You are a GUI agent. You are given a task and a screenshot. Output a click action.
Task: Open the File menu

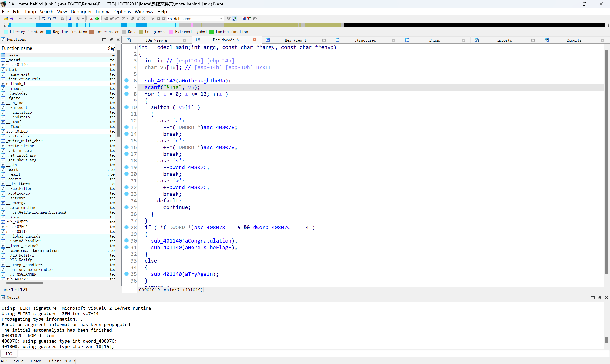tap(5, 12)
